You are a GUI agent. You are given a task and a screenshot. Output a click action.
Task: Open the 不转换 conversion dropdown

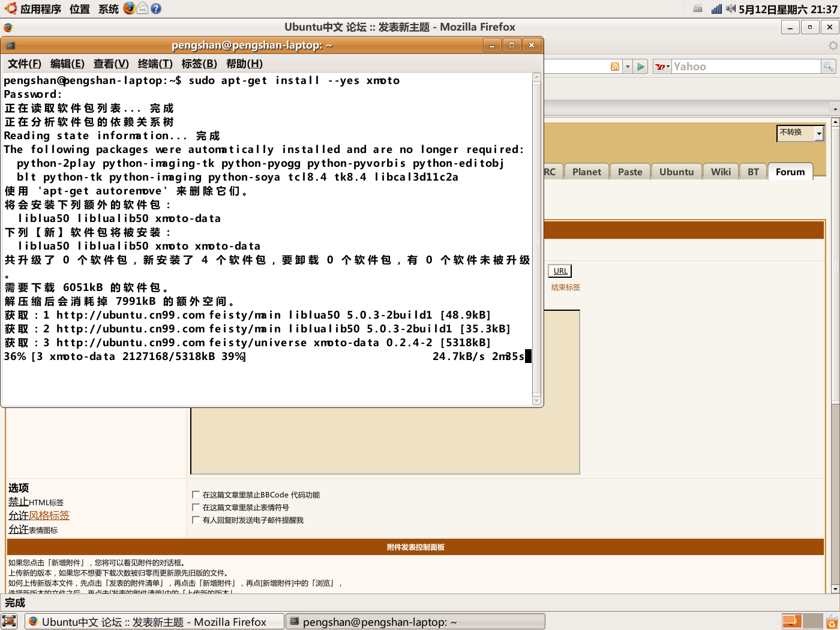(x=800, y=133)
